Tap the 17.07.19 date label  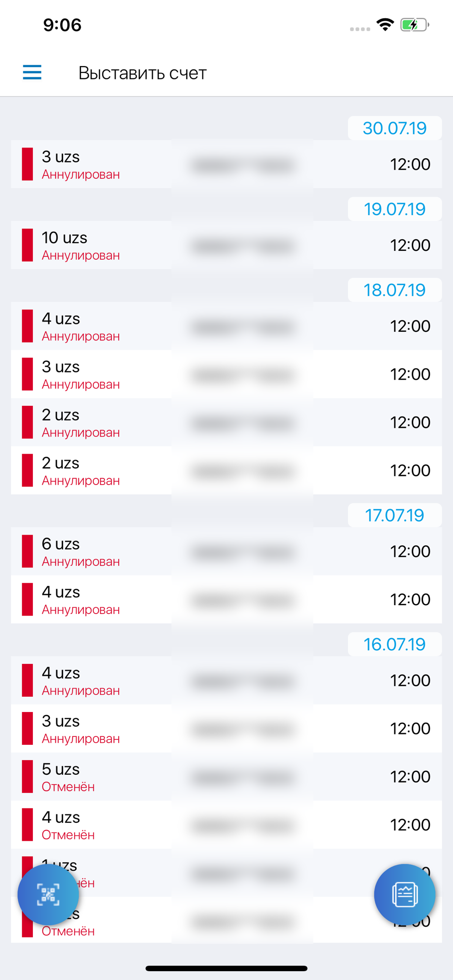coord(395,515)
